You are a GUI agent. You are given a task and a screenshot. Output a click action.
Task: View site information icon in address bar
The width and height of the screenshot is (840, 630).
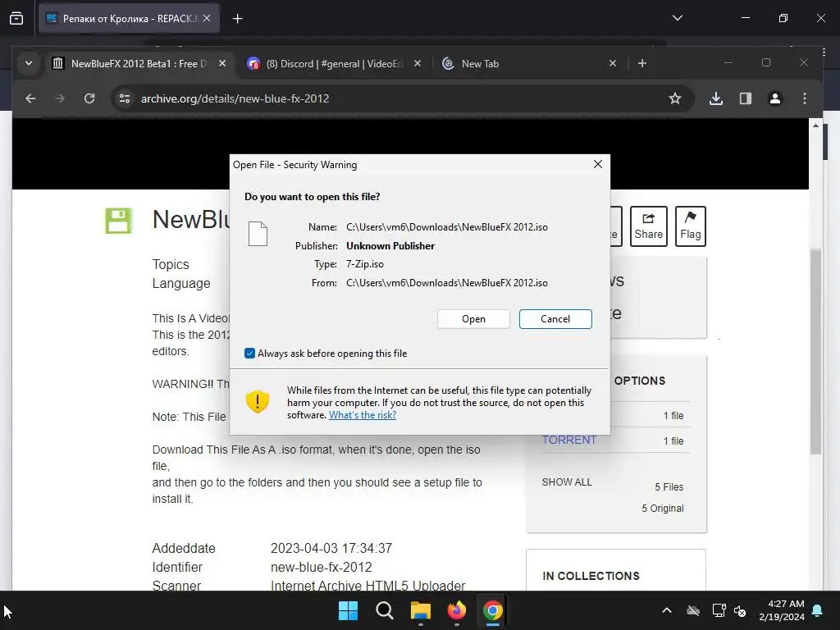pyautogui.click(x=125, y=98)
